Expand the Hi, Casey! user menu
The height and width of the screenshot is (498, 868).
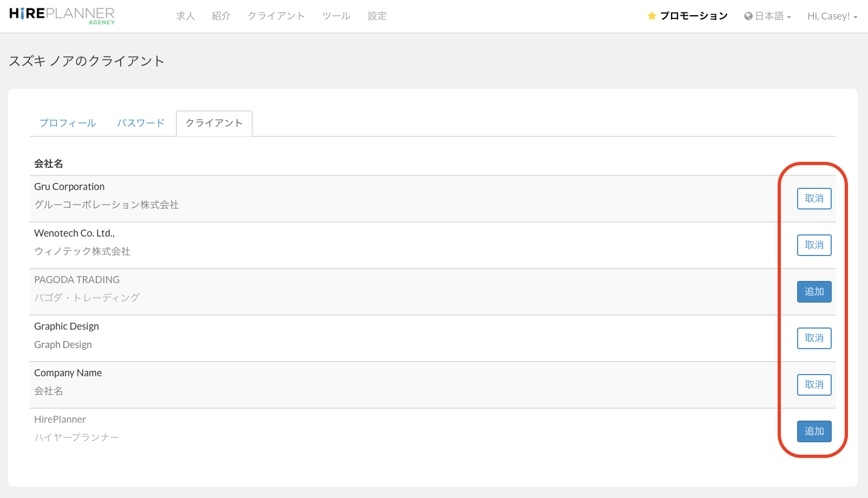(832, 16)
